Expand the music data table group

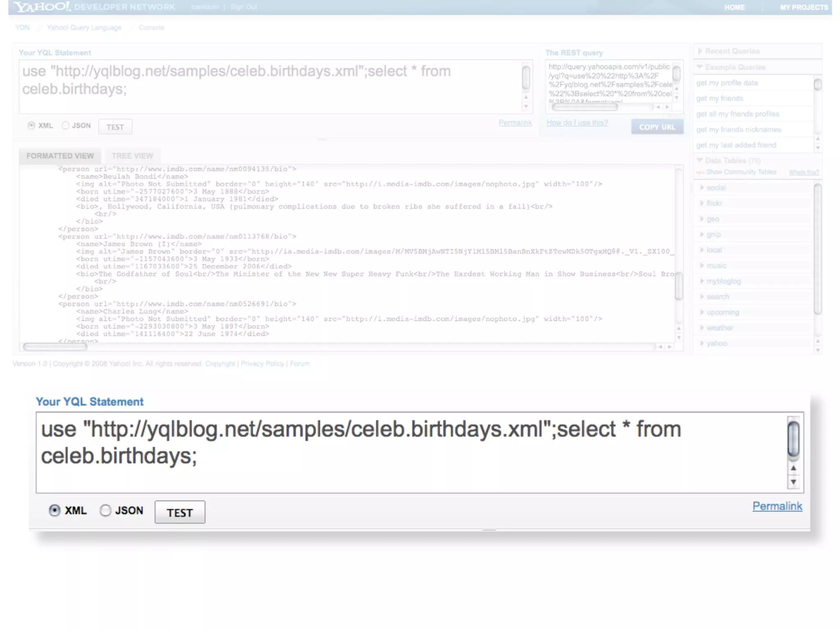713,265
